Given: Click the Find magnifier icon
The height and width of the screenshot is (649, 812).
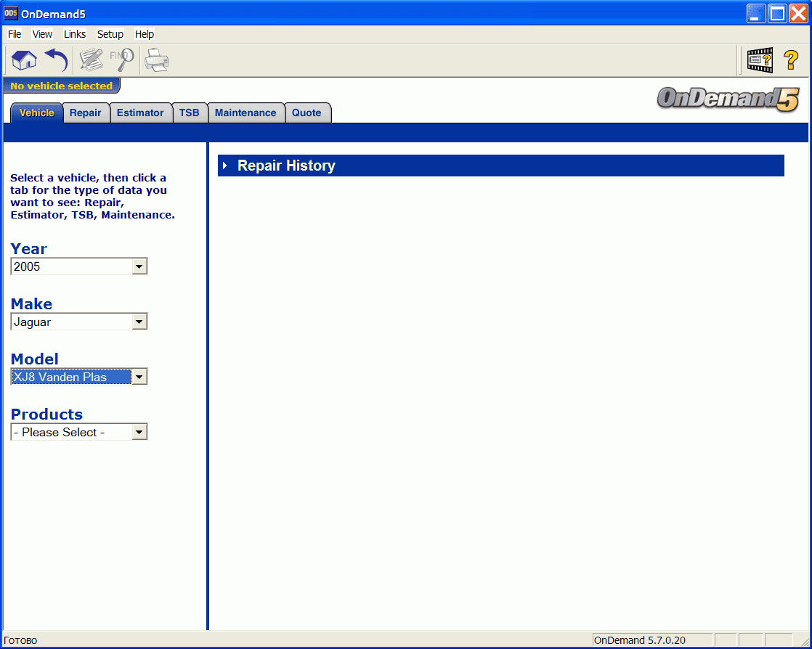Looking at the screenshot, I should 122,60.
